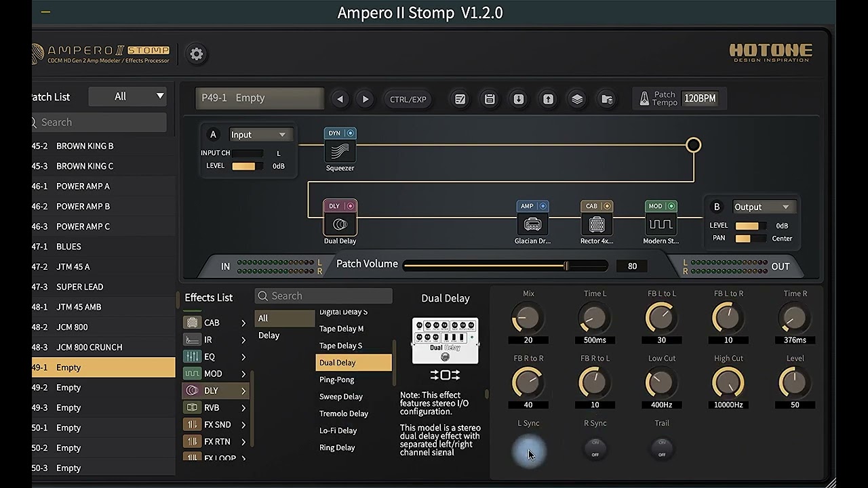Click the rename patch edit icon
This screenshot has width=868, height=488.
[x=460, y=99]
